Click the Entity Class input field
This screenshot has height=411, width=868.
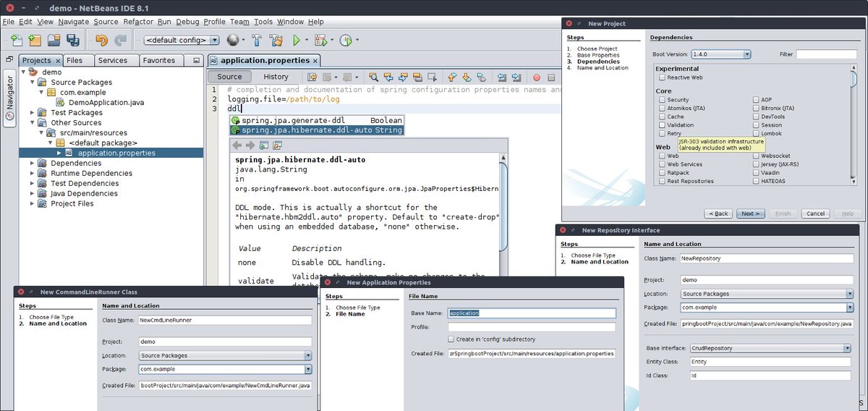pyautogui.click(x=770, y=362)
